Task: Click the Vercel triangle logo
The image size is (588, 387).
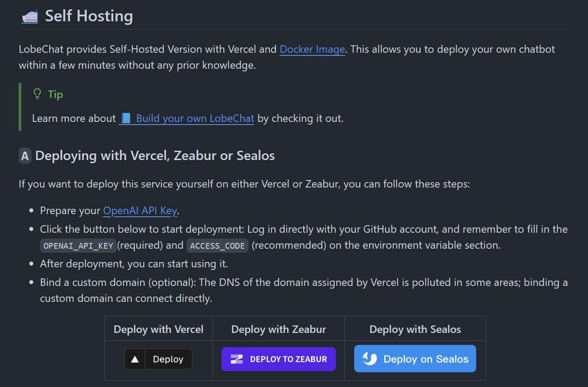Action: 135,359
